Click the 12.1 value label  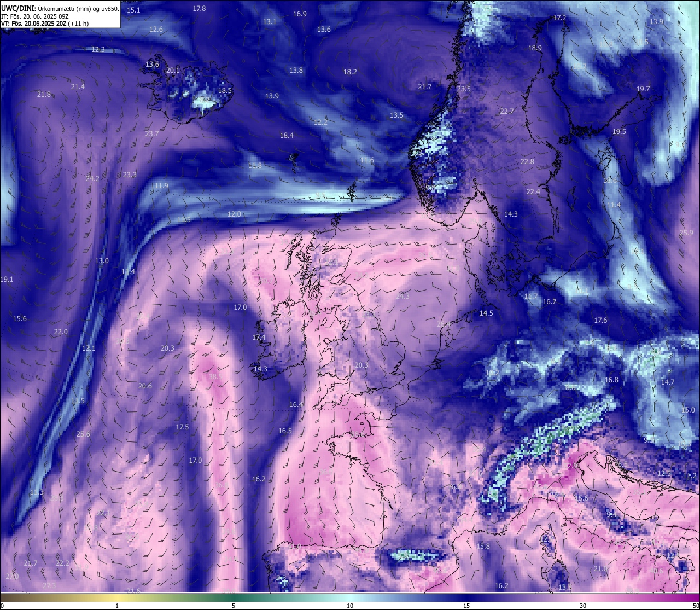point(89,348)
